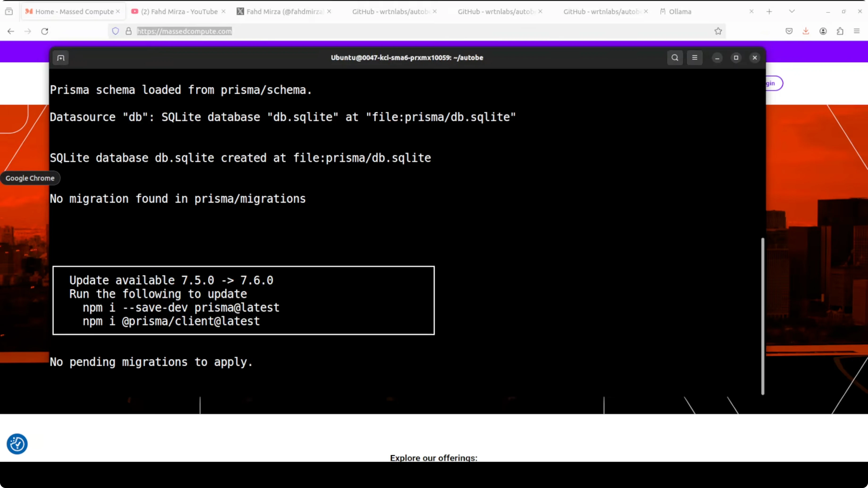The width and height of the screenshot is (868, 488).
Task: Open the terminal hamburger menu
Action: [x=694, y=58]
